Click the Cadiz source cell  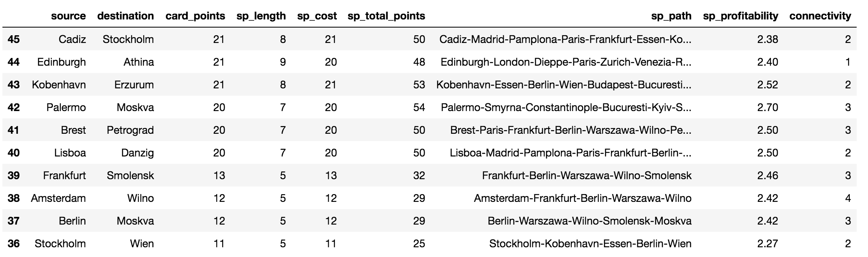click(x=72, y=39)
